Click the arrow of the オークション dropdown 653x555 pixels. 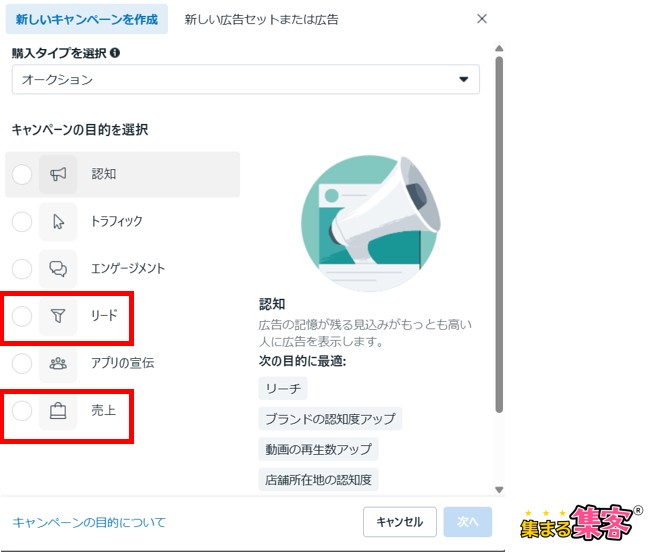464,79
